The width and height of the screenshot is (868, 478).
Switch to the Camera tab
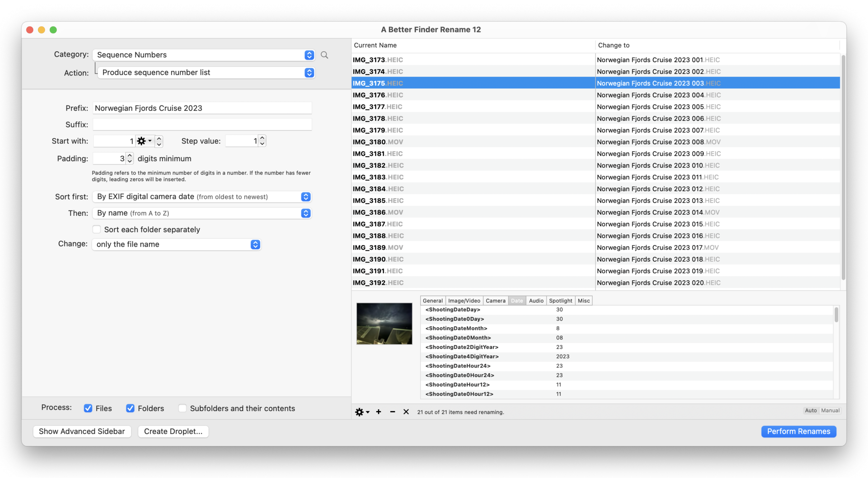(495, 300)
